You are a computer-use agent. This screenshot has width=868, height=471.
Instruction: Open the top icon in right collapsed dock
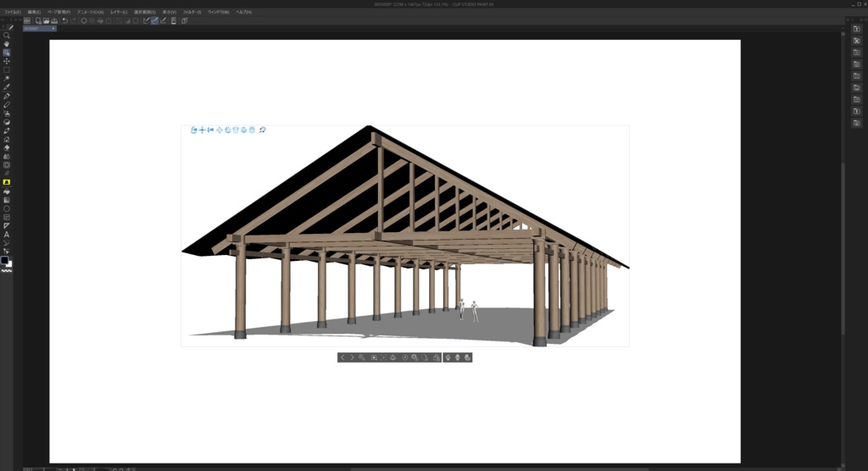(856, 29)
